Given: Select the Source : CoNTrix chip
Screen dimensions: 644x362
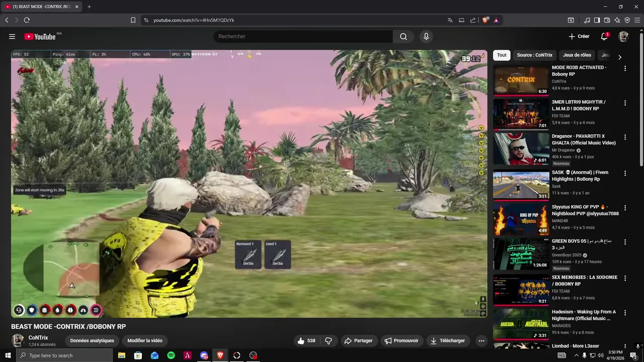Looking at the screenshot, I should [x=534, y=55].
